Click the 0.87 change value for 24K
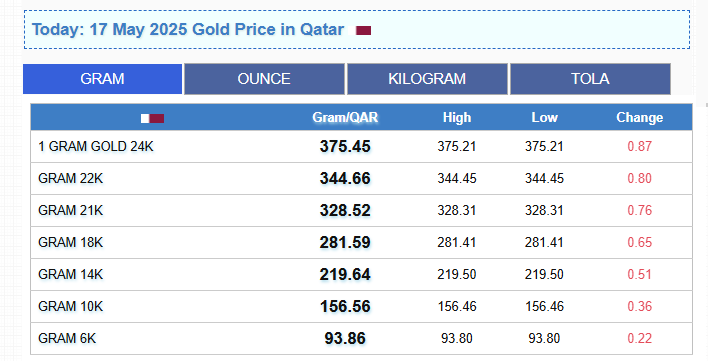The height and width of the screenshot is (361, 708). click(x=640, y=147)
